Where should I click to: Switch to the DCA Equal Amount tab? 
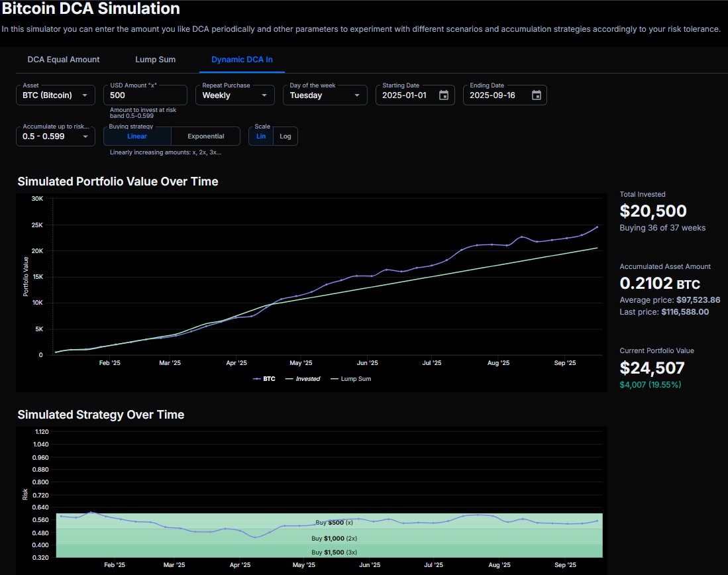64,60
